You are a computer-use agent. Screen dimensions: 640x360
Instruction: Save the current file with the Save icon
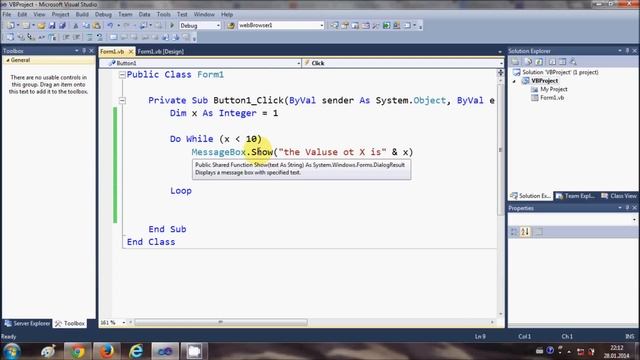tap(52, 25)
